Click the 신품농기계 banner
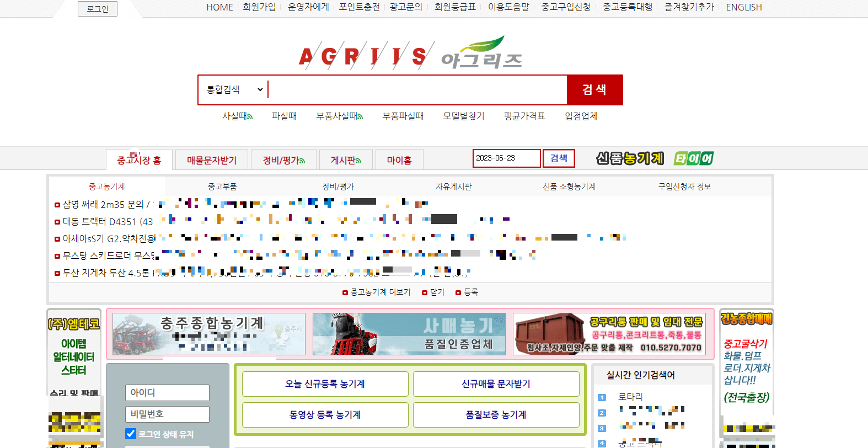Screen dimensions: 868x448 pyautogui.click(x=630, y=158)
